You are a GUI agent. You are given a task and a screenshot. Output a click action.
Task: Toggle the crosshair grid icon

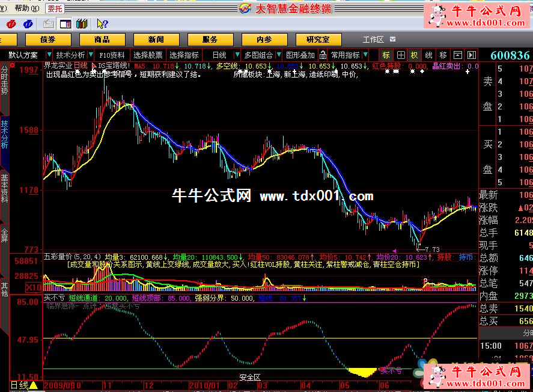[401, 55]
